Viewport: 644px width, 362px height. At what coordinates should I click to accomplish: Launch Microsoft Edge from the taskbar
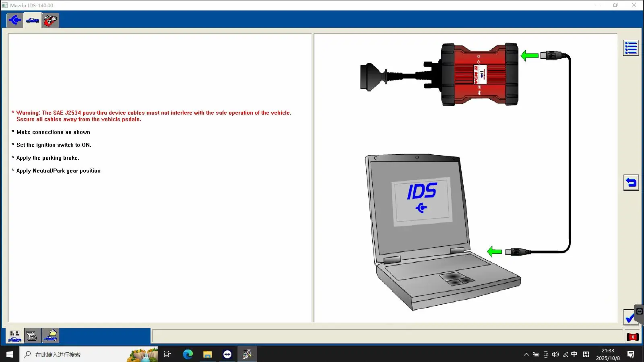point(188,354)
